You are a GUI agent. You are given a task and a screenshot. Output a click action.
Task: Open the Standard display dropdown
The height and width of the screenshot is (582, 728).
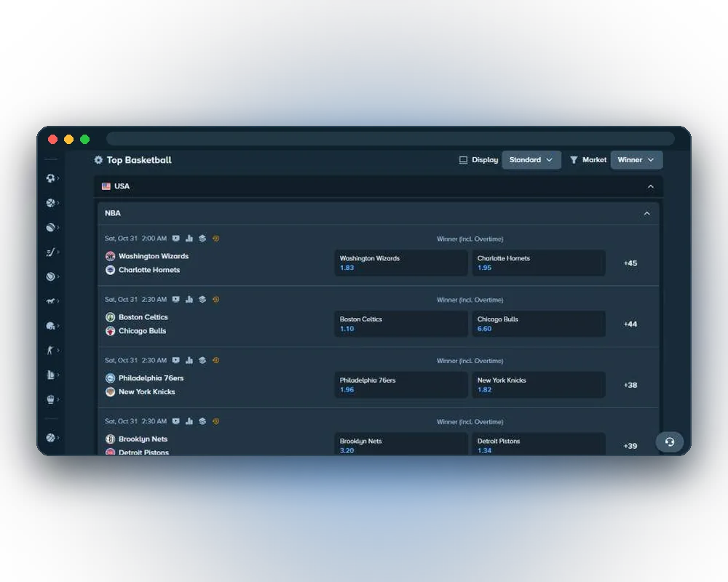coord(531,159)
